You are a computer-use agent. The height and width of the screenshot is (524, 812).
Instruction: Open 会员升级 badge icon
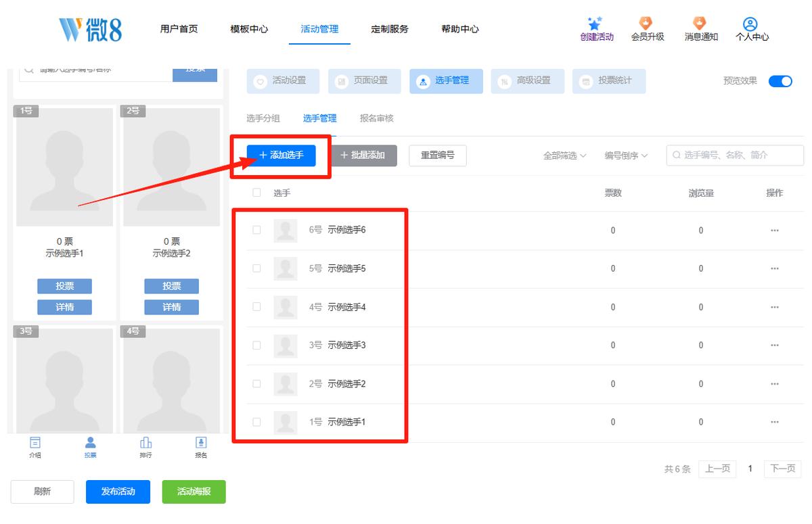647,24
